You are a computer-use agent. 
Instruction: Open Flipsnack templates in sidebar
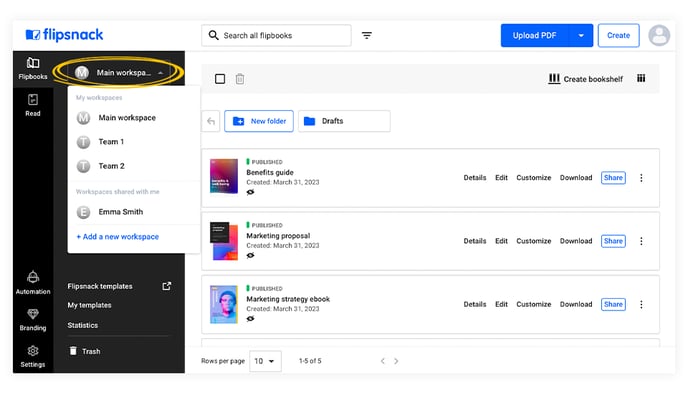pos(100,286)
